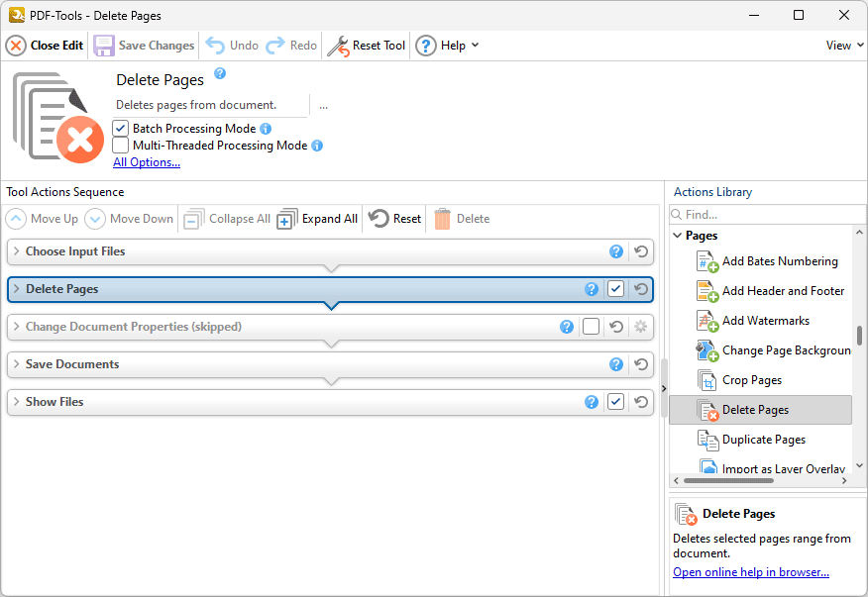The height and width of the screenshot is (597, 868).
Task: Open the View dropdown menu
Action: point(845,46)
